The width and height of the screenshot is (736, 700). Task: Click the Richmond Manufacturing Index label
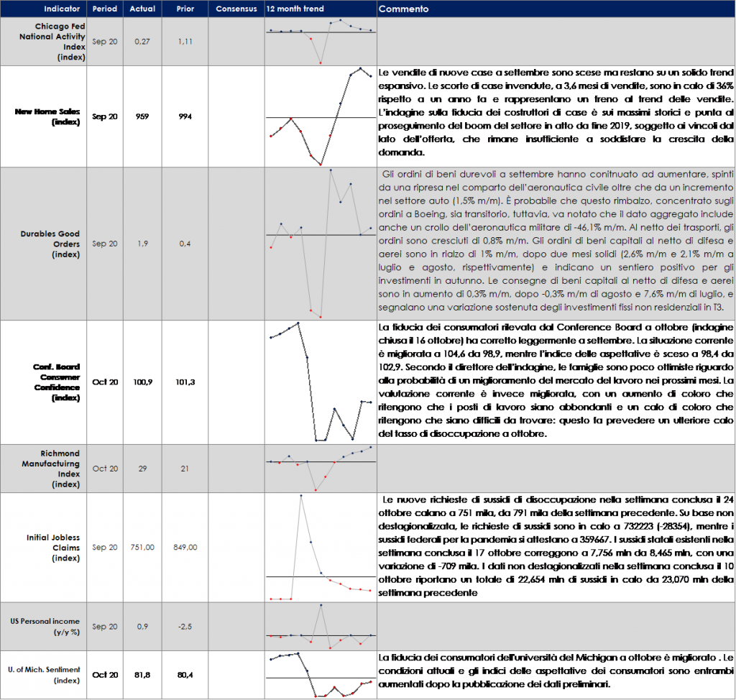(59, 469)
